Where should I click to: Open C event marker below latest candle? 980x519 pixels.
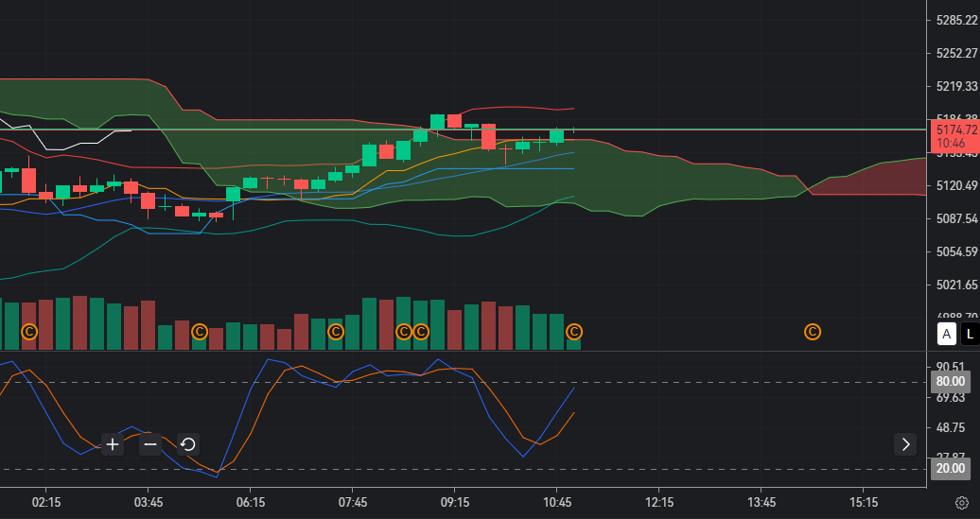[x=574, y=332]
